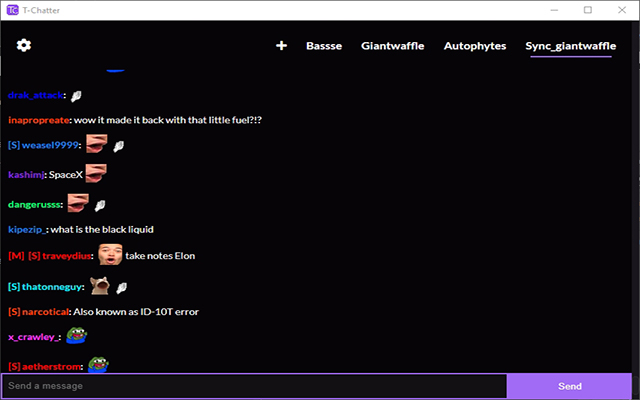Focus the Send a message input field
The image size is (640, 400).
click(x=254, y=386)
